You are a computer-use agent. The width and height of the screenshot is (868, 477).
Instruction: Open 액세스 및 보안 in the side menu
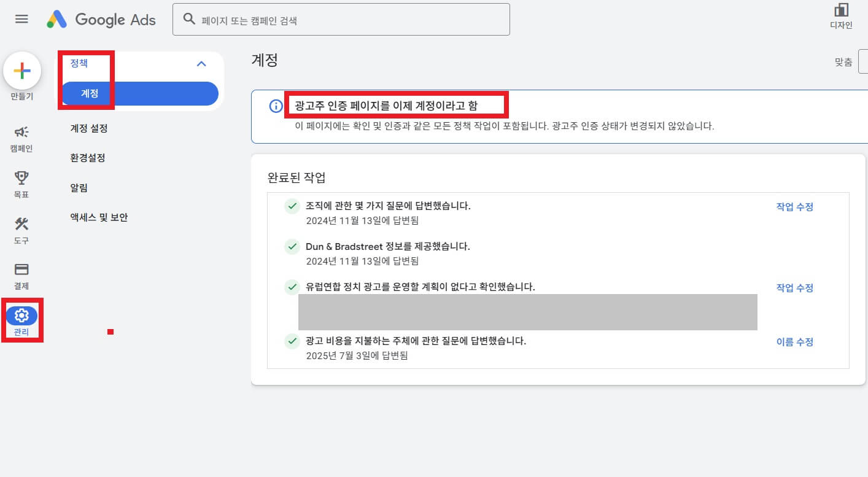click(99, 217)
